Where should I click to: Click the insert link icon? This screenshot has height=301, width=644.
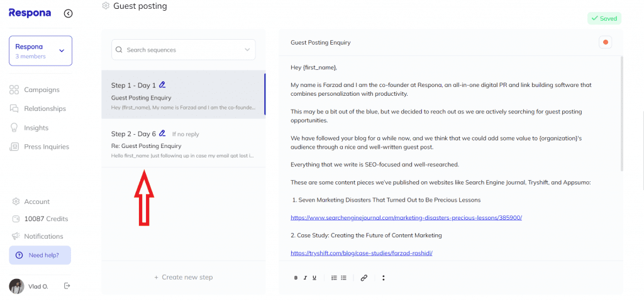[x=364, y=278]
